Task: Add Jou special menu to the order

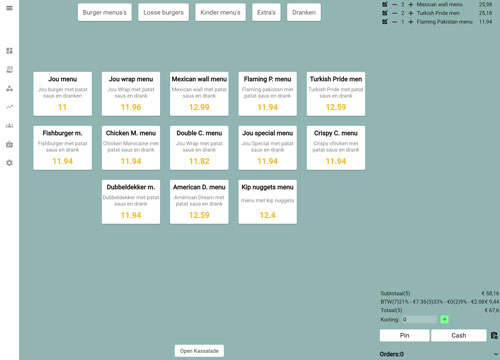Action: (268, 148)
